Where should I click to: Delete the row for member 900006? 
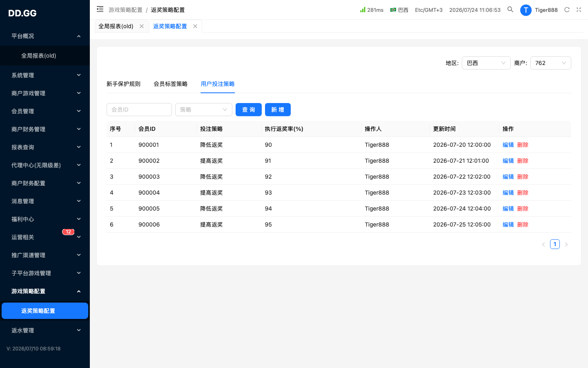click(x=523, y=224)
